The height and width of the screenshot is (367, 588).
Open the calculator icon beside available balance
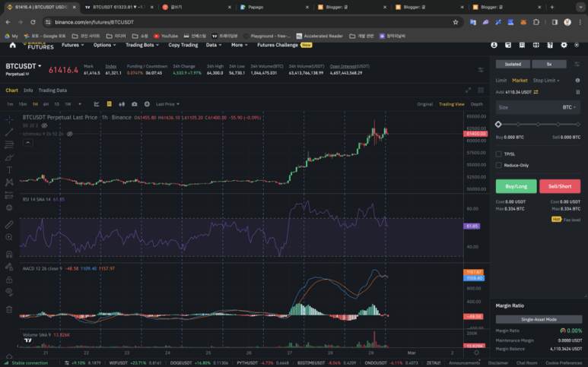tap(578, 92)
